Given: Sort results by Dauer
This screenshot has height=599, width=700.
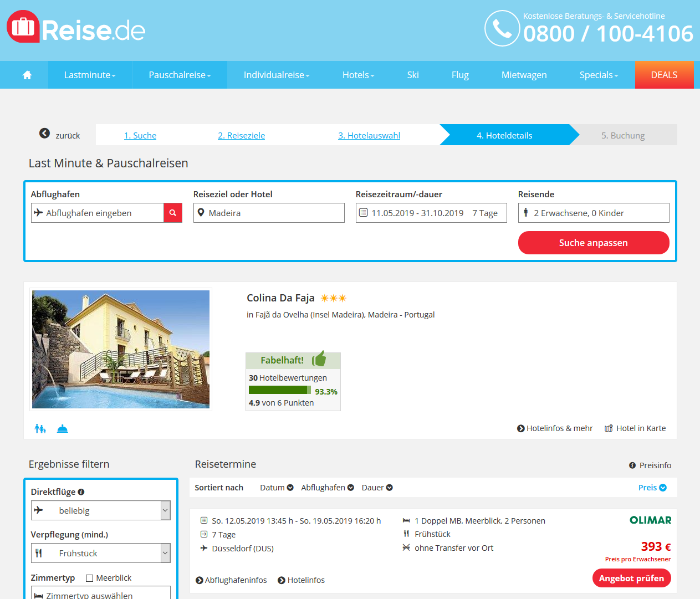Looking at the screenshot, I should [x=377, y=488].
